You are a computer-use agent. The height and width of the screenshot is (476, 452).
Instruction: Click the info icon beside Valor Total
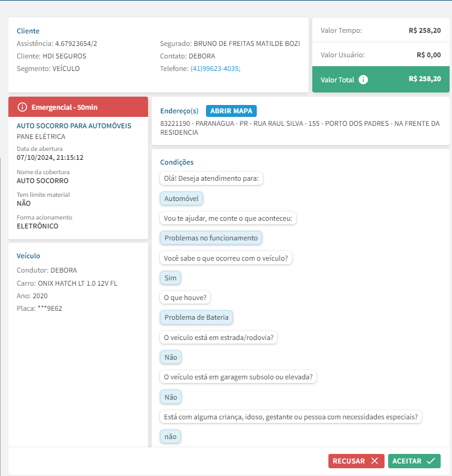pos(363,79)
